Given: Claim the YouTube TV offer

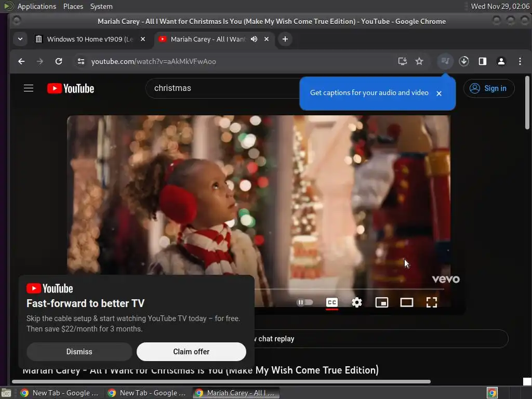Looking at the screenshot, I should click(x=191, y=352).
